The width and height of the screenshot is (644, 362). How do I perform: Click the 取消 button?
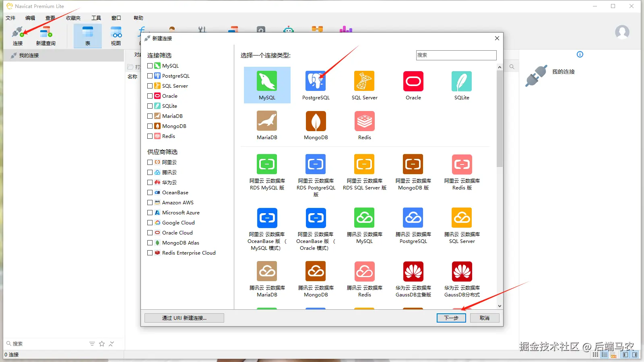[x=485, y=318]
